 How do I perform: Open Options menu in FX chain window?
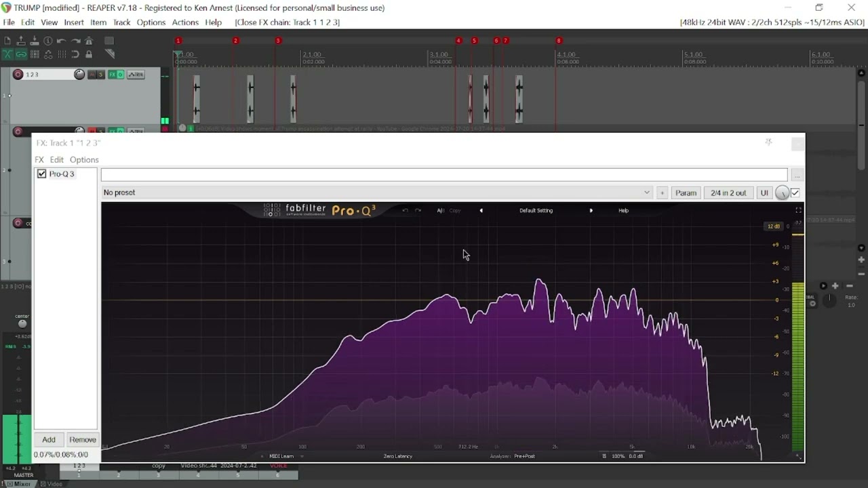(84, 160)
